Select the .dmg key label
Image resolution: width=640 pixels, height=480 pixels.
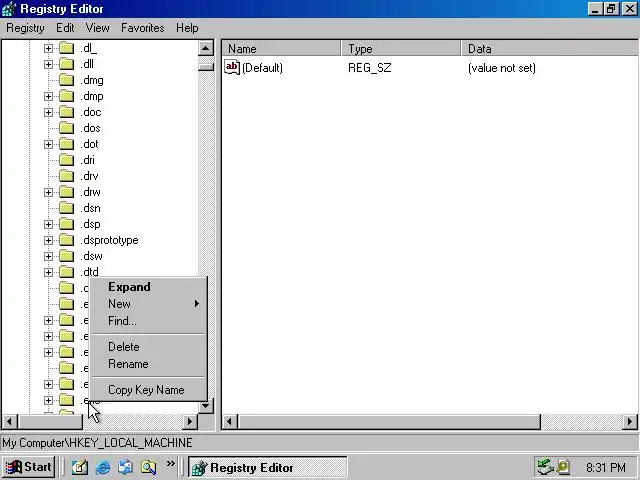click(x=92, y=80)
